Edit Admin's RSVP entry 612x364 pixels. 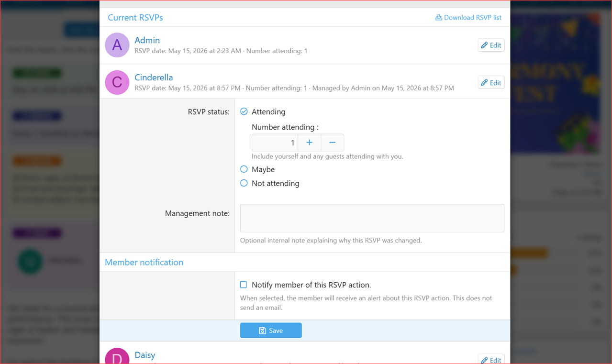click(x=491, y=45)
